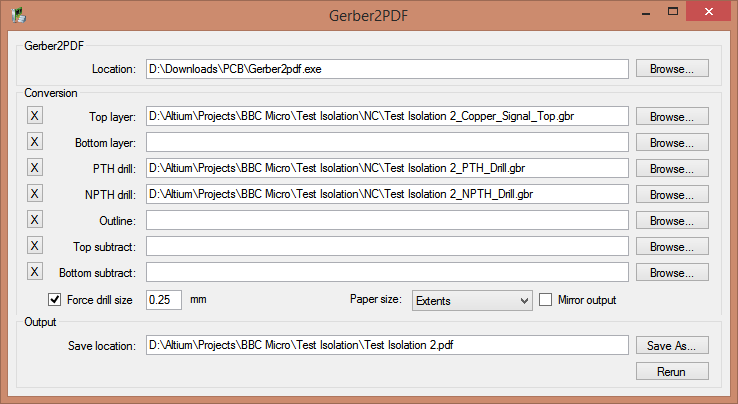Clear the Bottom layer field with X button
The width and height of the screenshot is (738, 404).
tap(34, 141)
